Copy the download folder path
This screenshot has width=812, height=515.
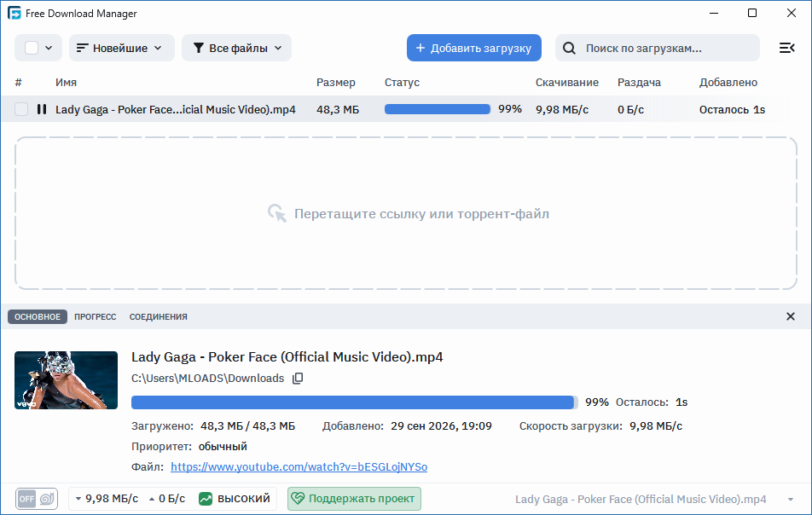pos(298,379)
